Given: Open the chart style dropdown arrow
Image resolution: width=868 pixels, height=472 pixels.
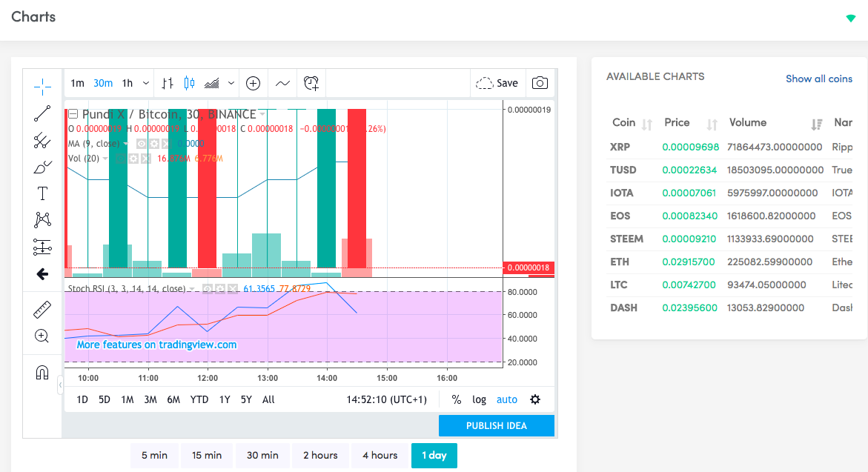Looking at the screenshot, I should coord(231,83).
